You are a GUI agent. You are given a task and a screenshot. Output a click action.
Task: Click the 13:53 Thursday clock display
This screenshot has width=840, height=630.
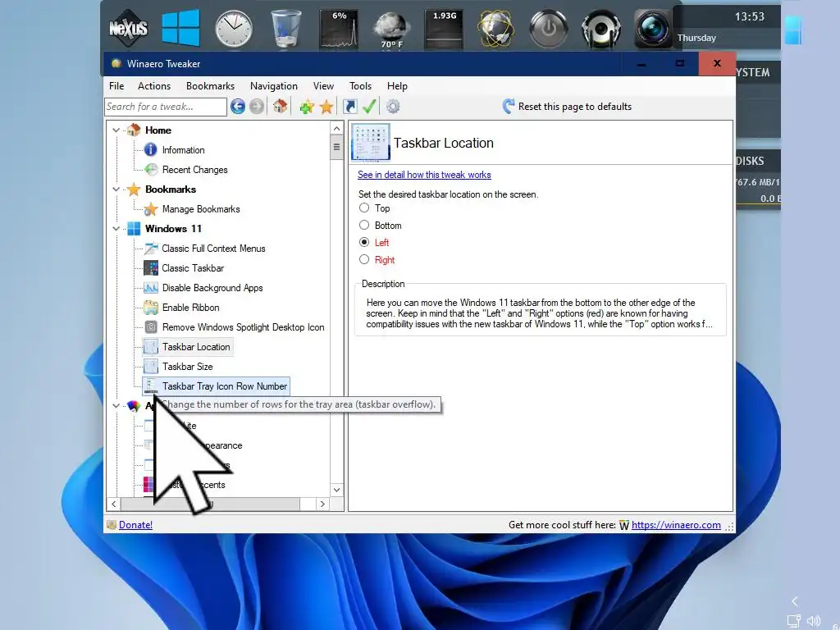click(726, 27)
